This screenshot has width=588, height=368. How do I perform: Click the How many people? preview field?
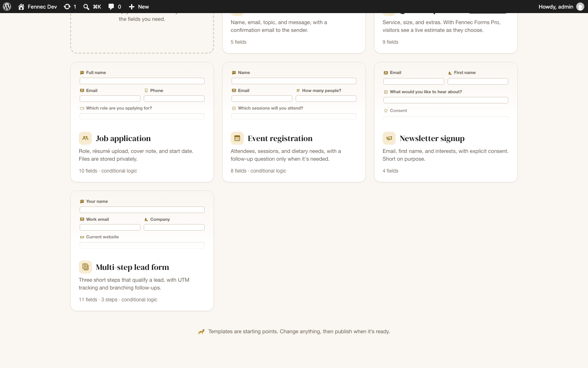coord(326,99)
